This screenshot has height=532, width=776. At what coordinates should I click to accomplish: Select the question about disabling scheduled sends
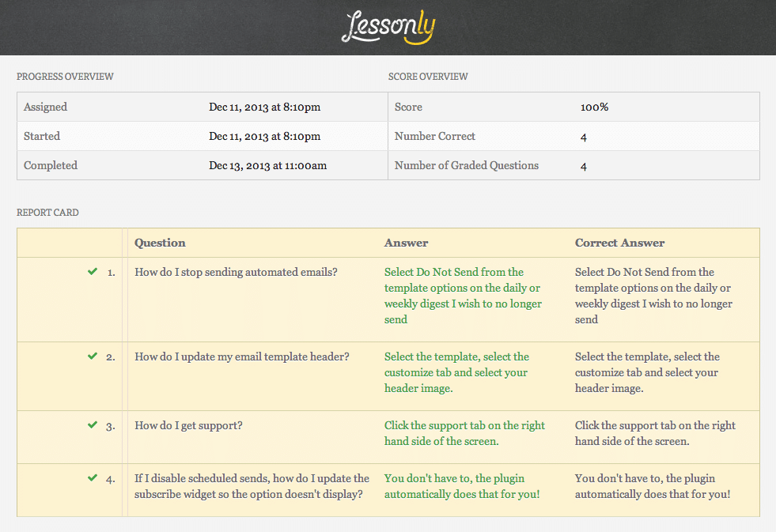click(252, 486)
